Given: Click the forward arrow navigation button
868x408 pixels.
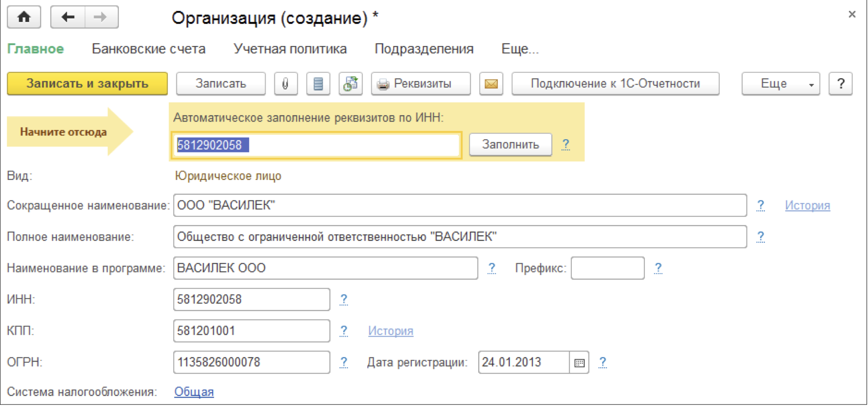Looking at the screenshot, I should click(x=101, y=18).
